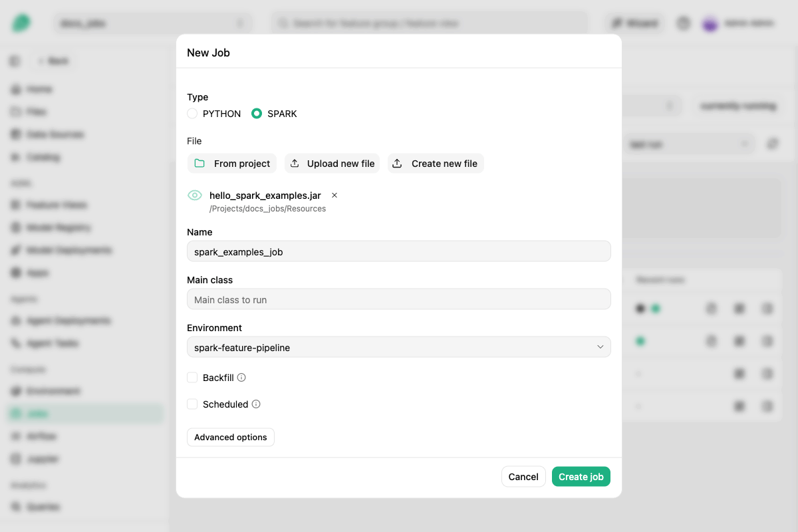Tick the Scheduled checkbox

pyautogui.click(x=192, y=404)
